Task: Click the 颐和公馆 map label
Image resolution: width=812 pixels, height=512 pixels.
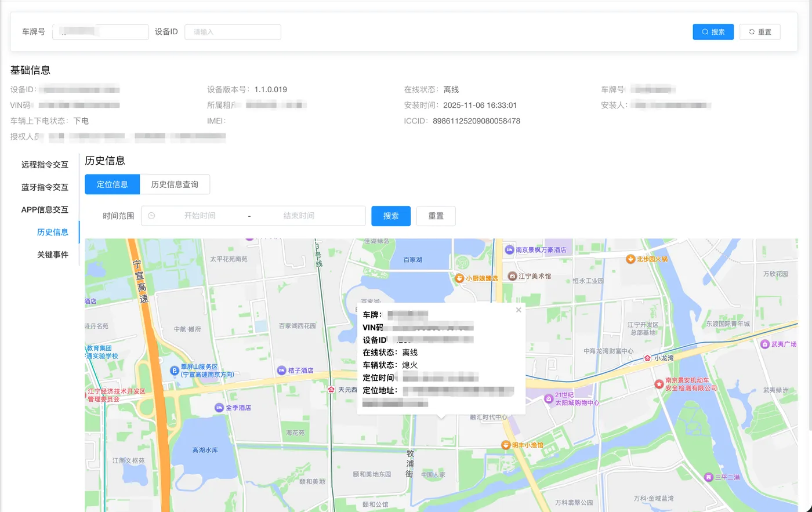Action: (375, 504)
